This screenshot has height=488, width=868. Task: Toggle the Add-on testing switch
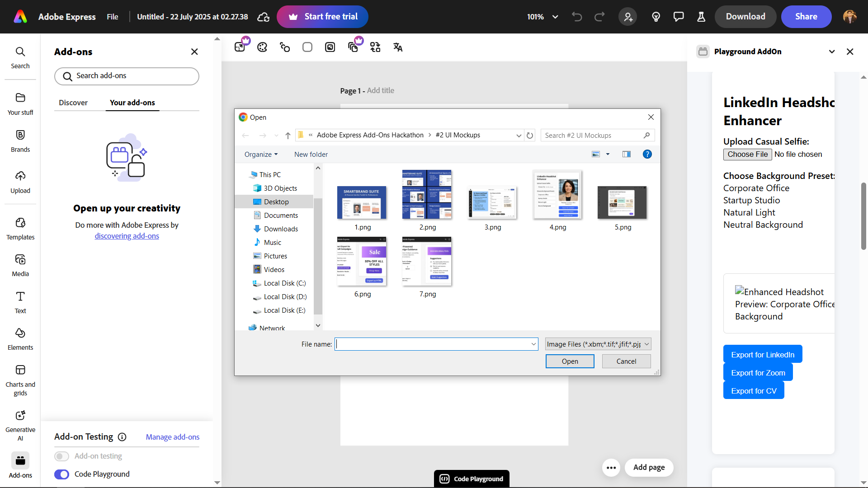(x=62, y=456)
